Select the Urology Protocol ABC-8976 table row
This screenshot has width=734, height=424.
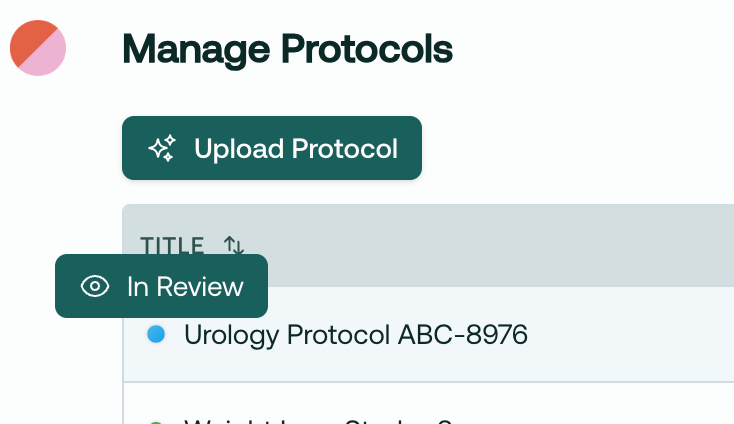(x=428, y=334)
